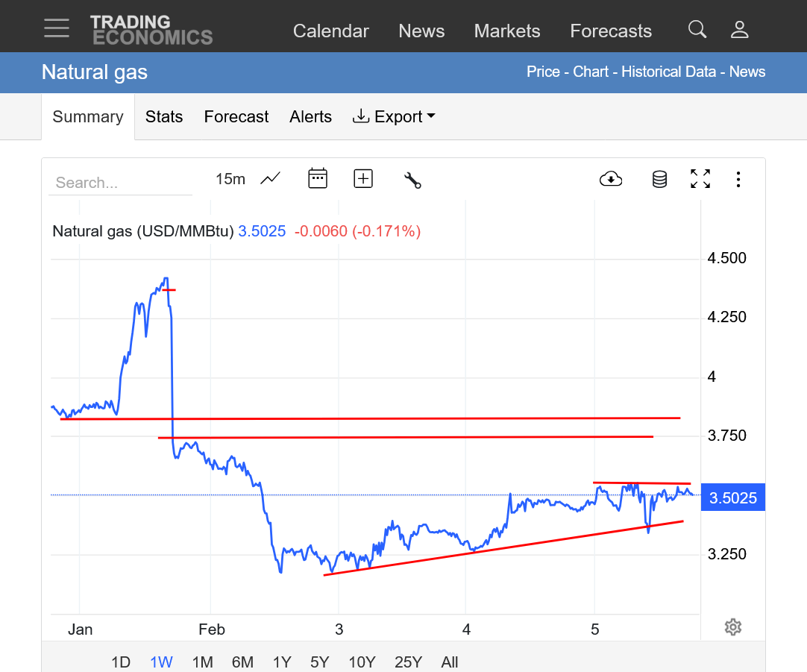
Task: Download chart via cloud download icon
Action: [x=611, y=179]
